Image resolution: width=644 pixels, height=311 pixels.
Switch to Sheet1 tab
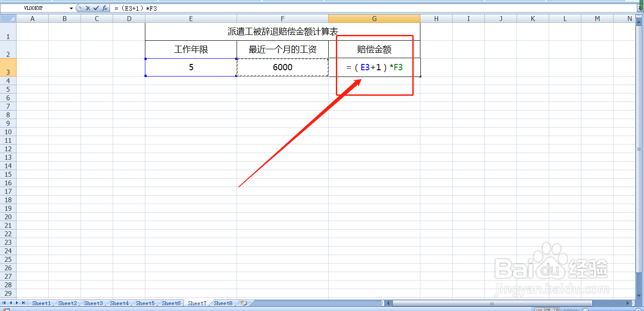42,303
